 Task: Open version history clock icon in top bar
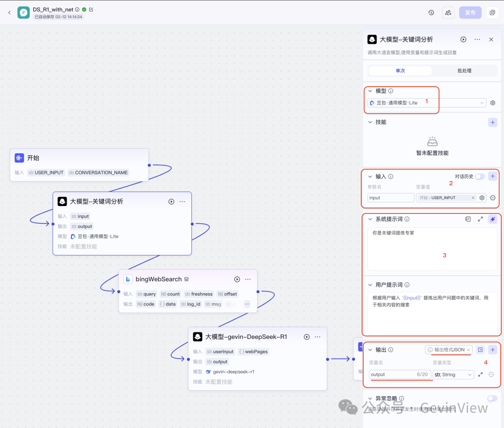(431, 13)
